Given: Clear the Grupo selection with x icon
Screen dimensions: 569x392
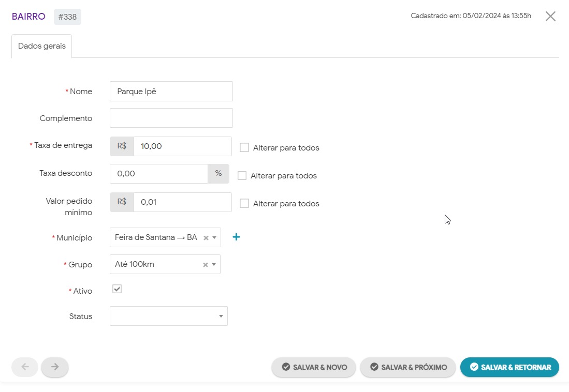Looking at the screenshot, I should click(x=205, y=265).
